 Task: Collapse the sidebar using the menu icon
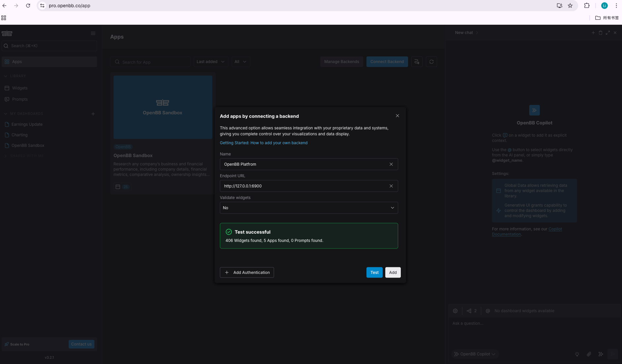coord(93,33)
